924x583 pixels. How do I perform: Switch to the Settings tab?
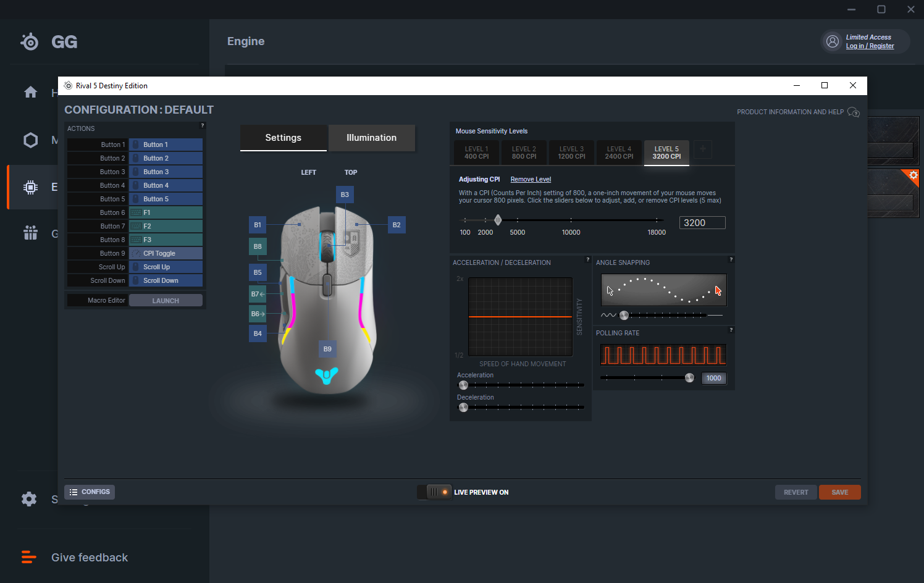283,138
